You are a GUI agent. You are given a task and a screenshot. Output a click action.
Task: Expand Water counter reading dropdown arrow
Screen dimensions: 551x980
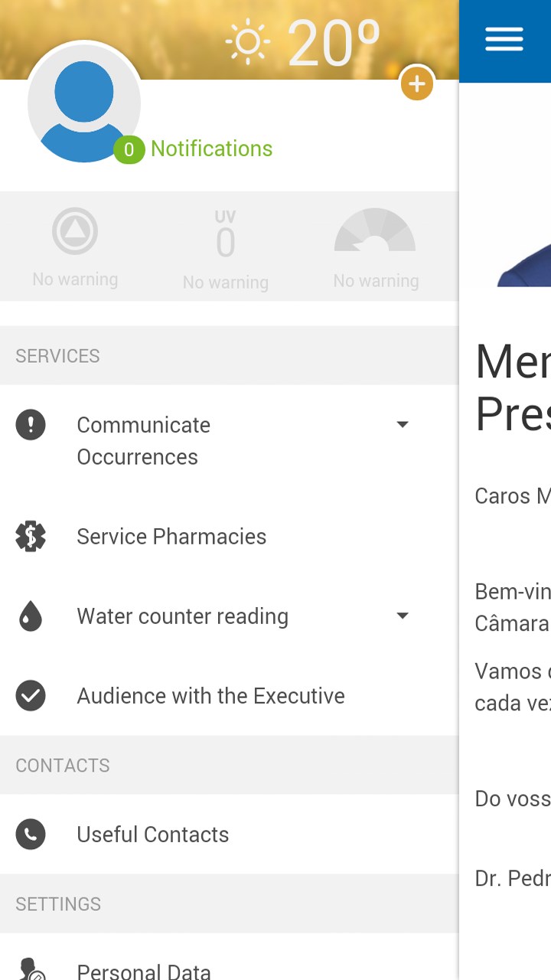(403, 616)
